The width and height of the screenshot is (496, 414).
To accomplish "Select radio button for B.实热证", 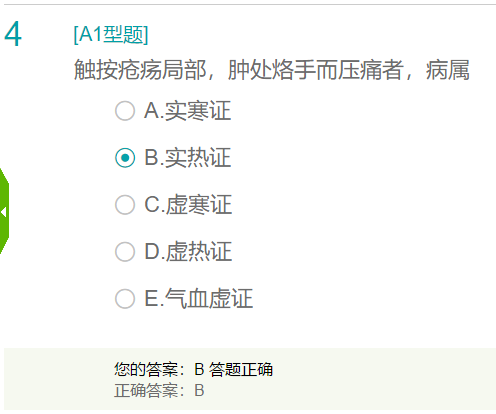I will coord(125,158).
